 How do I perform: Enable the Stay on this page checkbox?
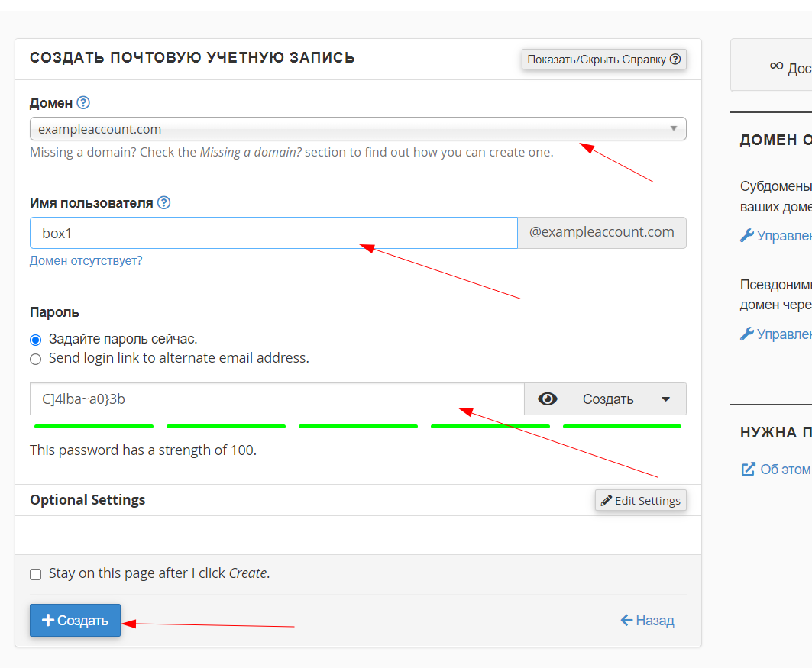pyautogui.click(x=36, y=574)
